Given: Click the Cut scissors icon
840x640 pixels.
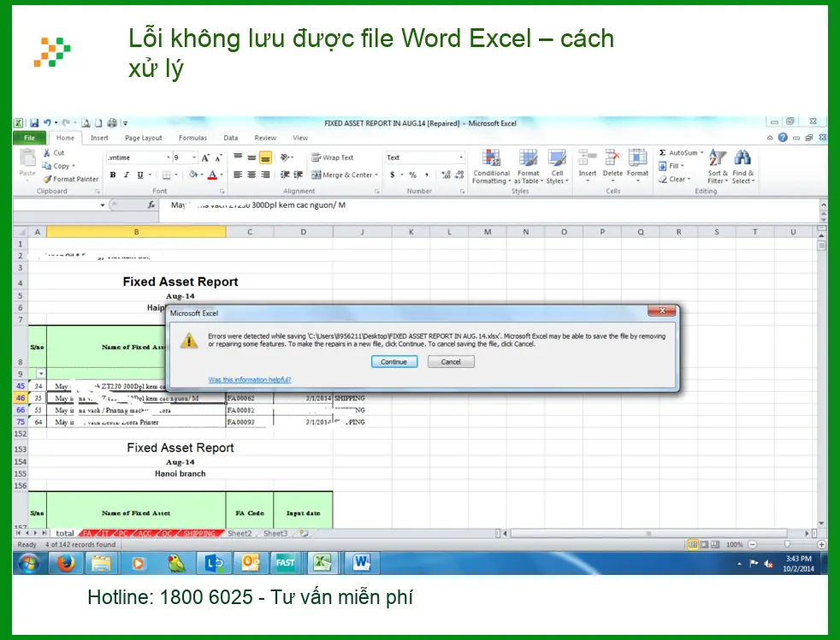Looking at the screenshot, I should [x=46, y=153].
